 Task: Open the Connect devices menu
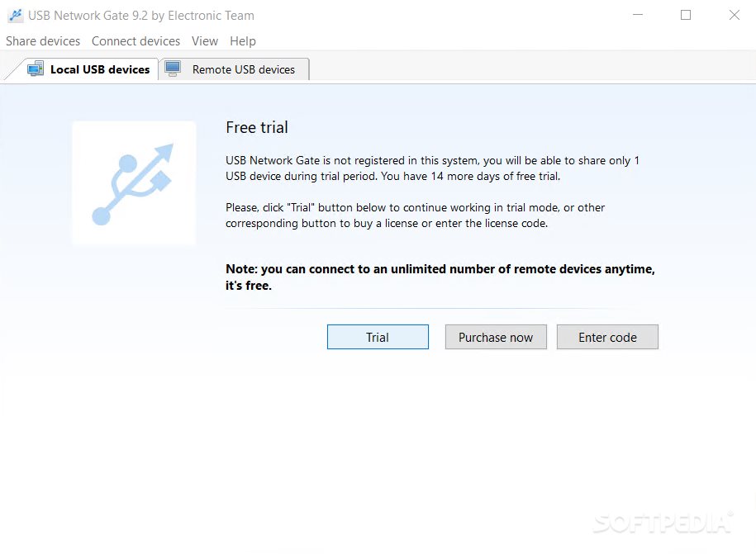136,41
